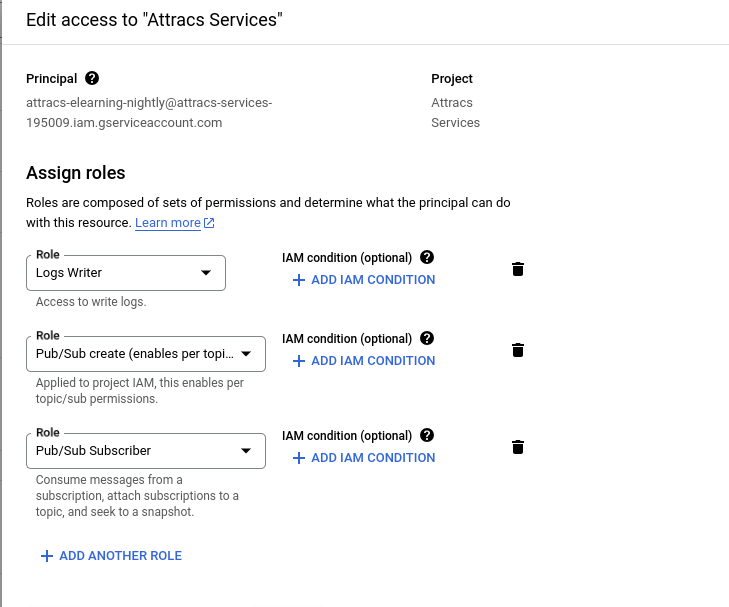Open the Pub/Sub create role dropdown

point(146,354)
